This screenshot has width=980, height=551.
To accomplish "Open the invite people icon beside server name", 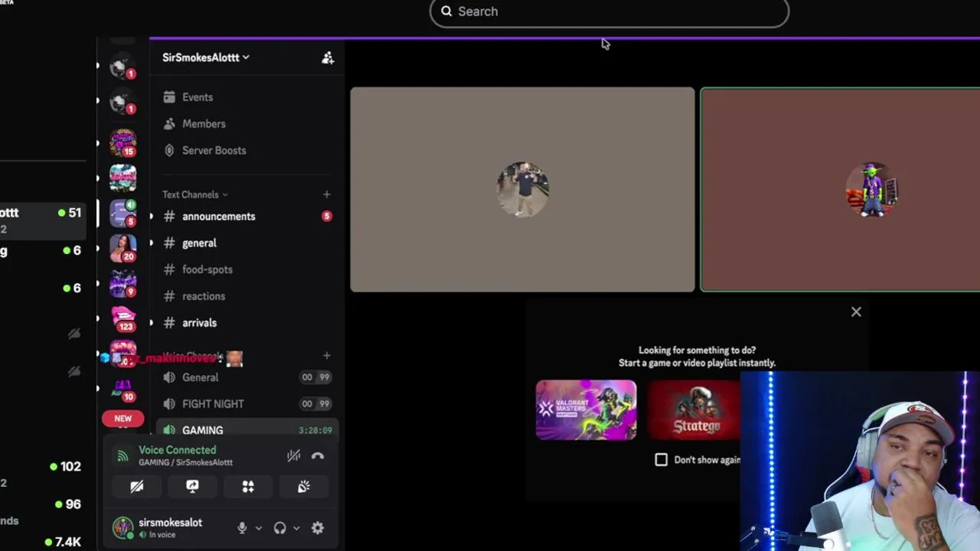I will tap(328, 57).
